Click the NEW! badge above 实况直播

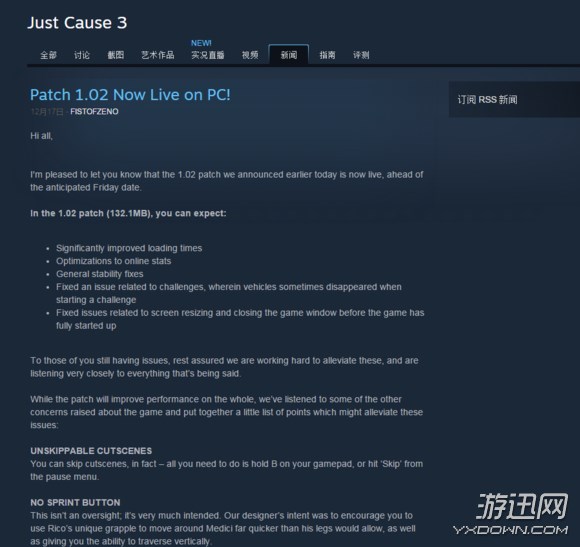(201, 43)
